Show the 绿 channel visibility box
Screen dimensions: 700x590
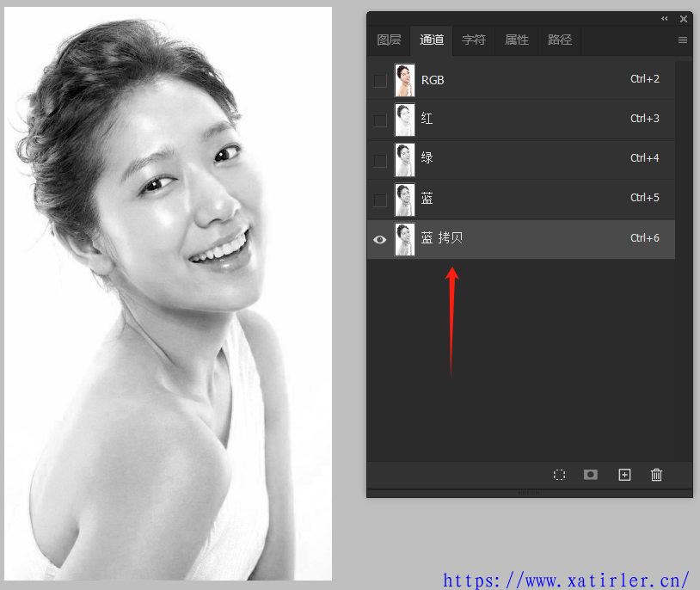(x=380, y=160)
